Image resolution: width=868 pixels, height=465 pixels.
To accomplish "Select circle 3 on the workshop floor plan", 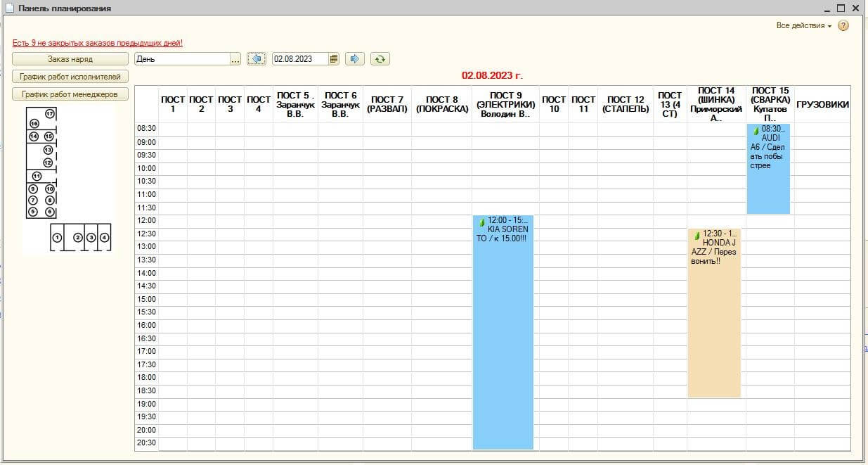I will 91,238.
